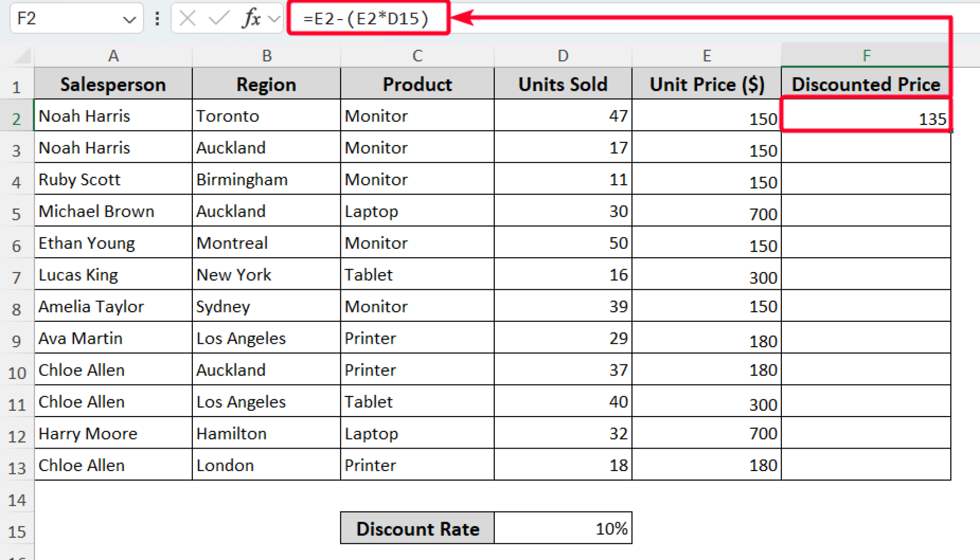Click the vertical ellipsis beside the Name Box
This screenshot has width=980, height=560.
[157, 19]
